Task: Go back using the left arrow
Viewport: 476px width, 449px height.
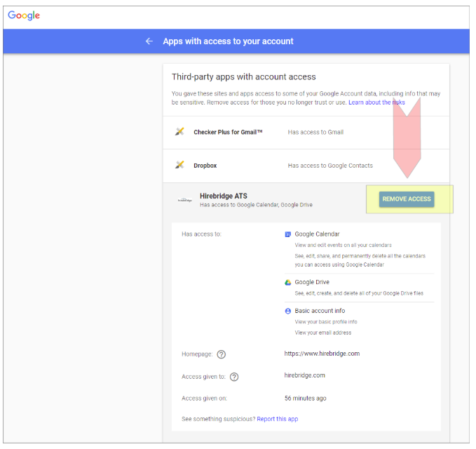Action: [x=149, y=41]
